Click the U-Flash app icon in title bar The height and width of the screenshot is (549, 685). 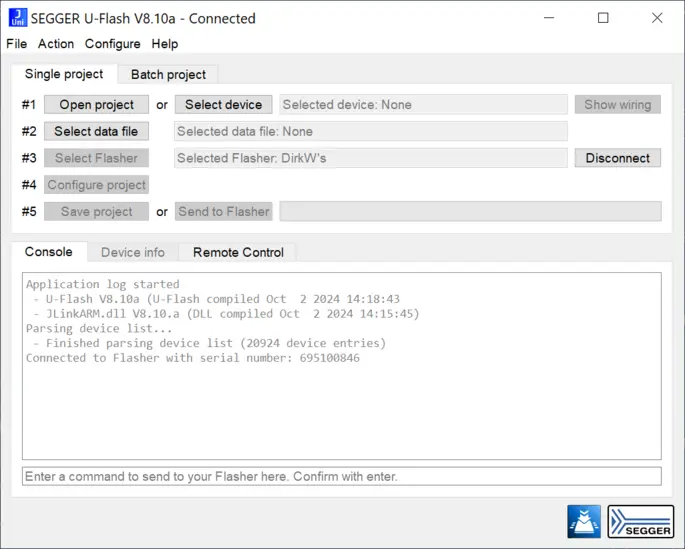[x=17, y=18]
